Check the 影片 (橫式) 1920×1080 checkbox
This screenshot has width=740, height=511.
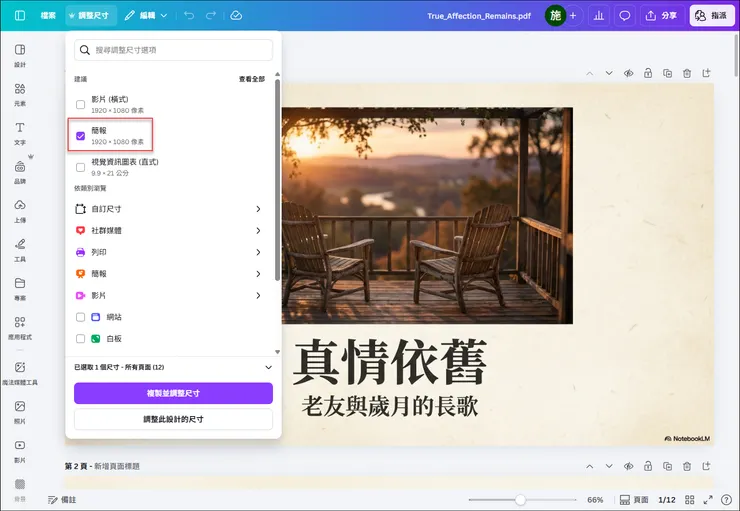[x=81, y=104]
